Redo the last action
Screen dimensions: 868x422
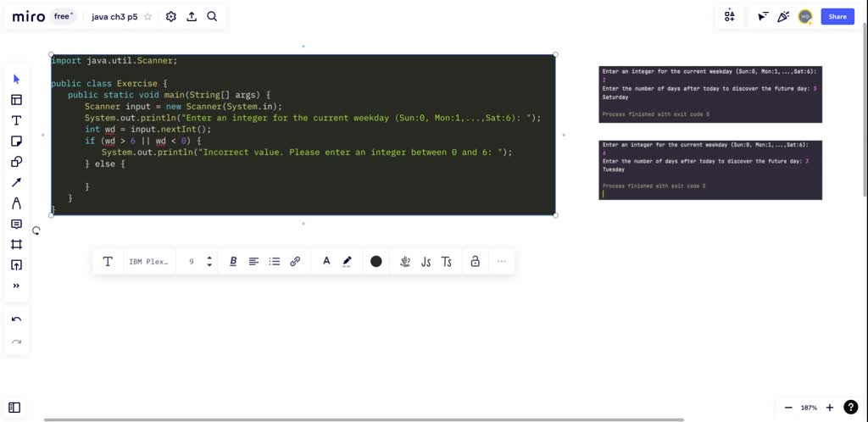click(x=16, y=341)
